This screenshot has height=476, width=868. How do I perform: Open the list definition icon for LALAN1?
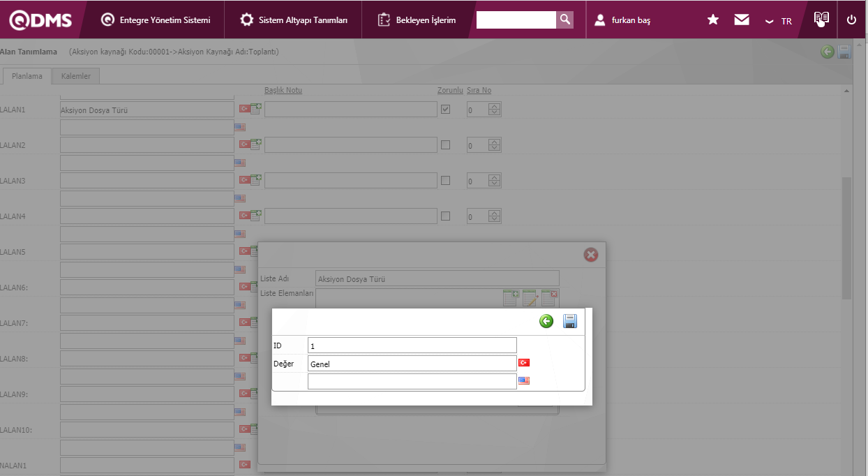tap(256, 108)
